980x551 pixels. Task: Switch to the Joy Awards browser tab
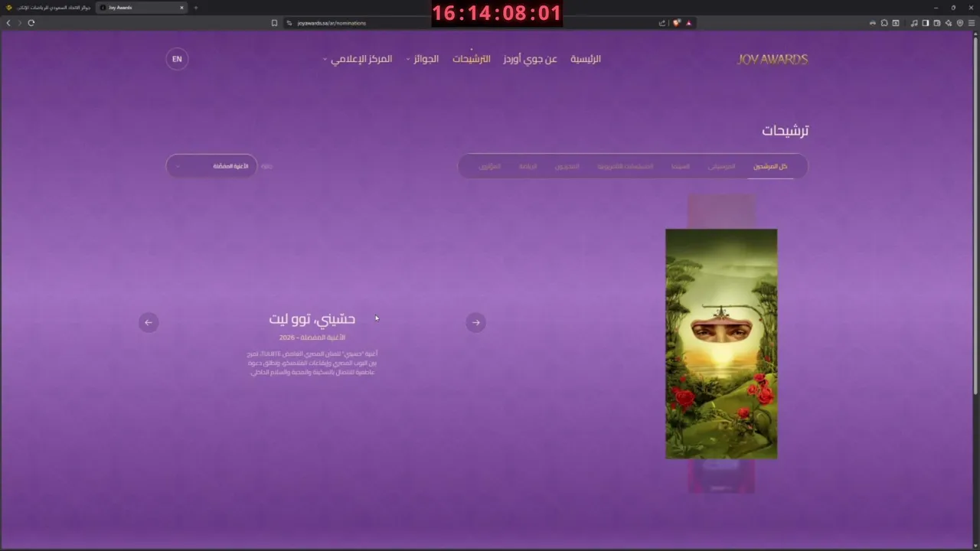tap(142, 8)
